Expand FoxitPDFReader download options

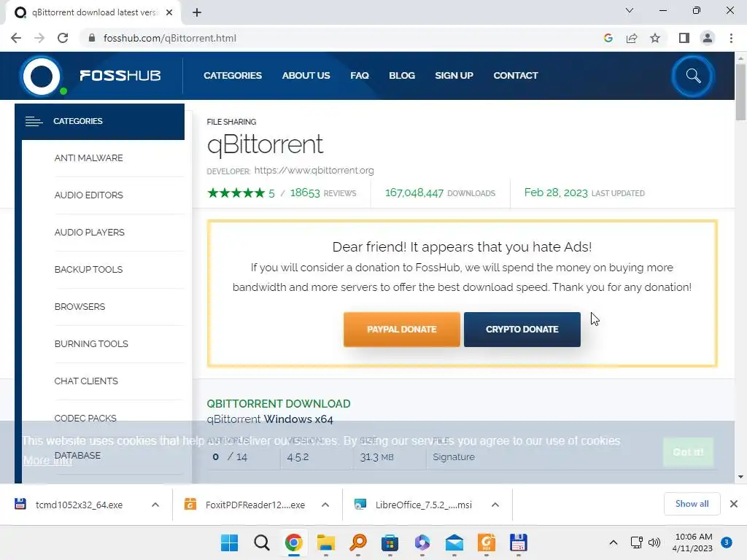325,505
